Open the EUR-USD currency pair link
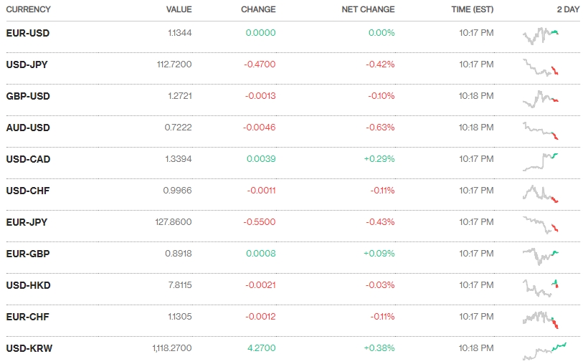 coord(27,33)
